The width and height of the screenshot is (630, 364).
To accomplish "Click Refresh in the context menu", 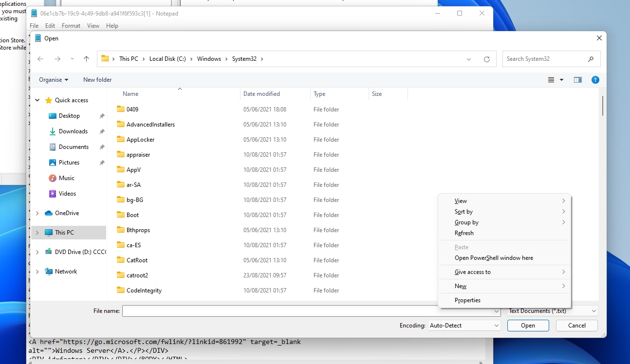I will 464,233.
